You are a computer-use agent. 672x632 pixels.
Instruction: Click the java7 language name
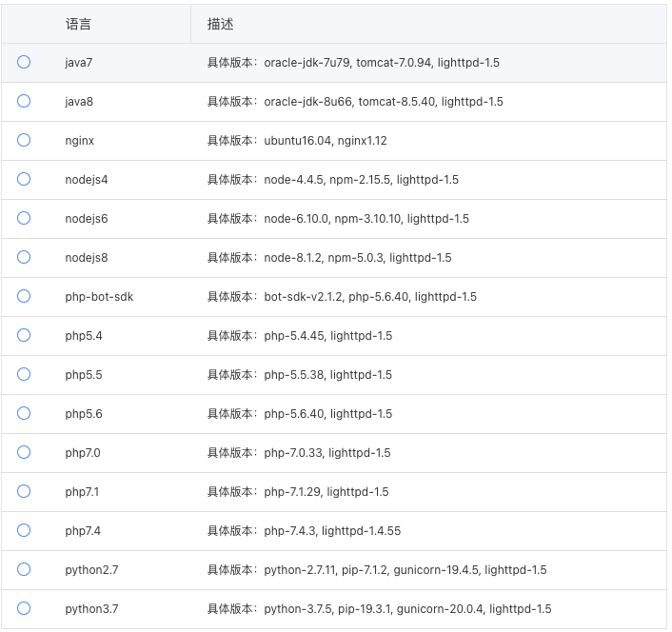pyautogui.click(x=79, y=63)
